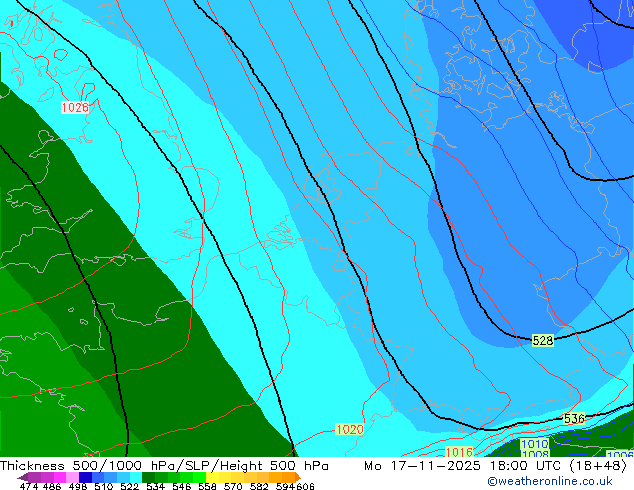Click the 536 height contour label
634x490 pixels.
pyautogui.click(x=574, y=418)
